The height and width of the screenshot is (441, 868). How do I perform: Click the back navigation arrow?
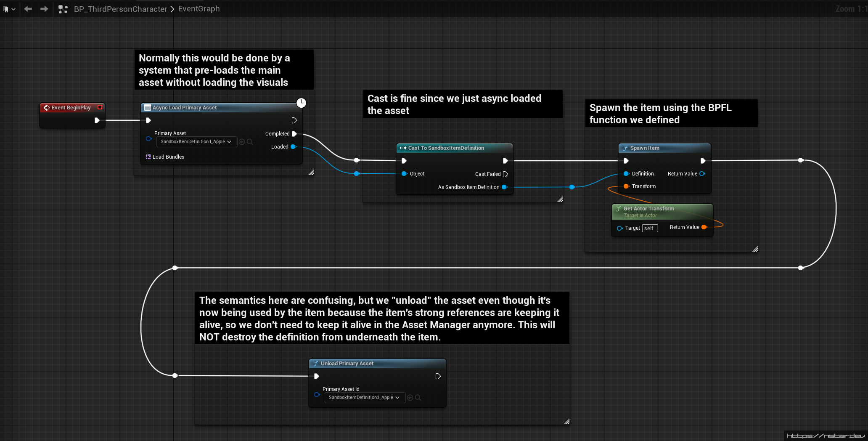[28, 9]
